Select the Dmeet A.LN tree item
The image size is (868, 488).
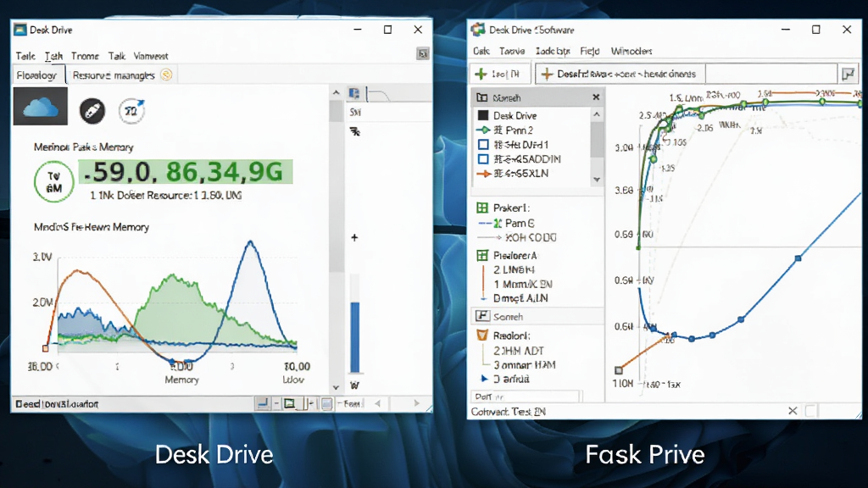(x=520, y=298)
